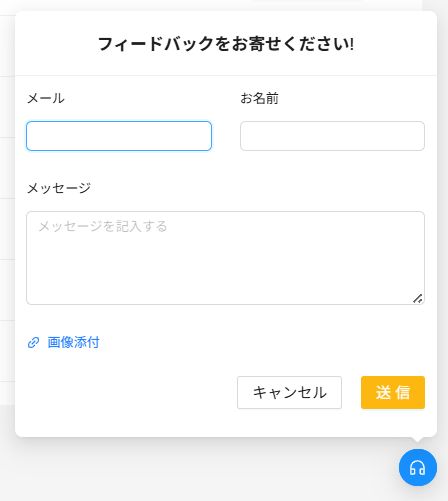This screenshot has width=448, height=501.
Task: Cancel the feedback form with キャンセル
Action: 289,392
